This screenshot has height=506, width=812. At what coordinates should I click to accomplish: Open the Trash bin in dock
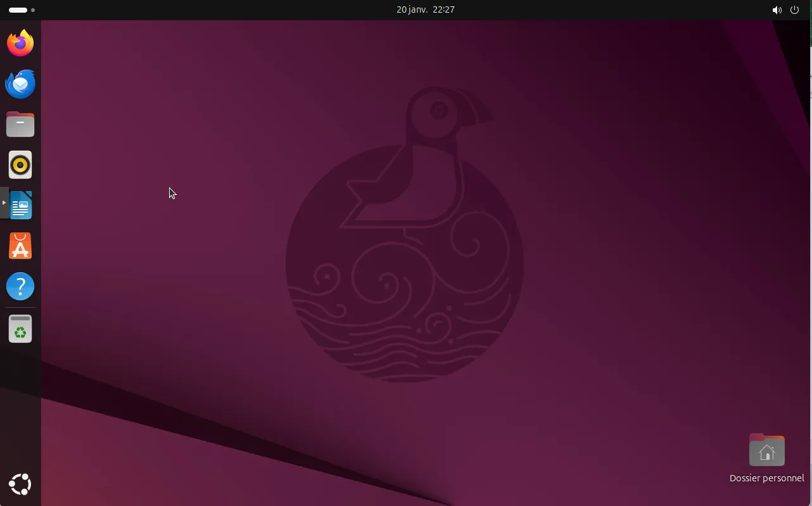pyautogui.click(x=20, y=329)
